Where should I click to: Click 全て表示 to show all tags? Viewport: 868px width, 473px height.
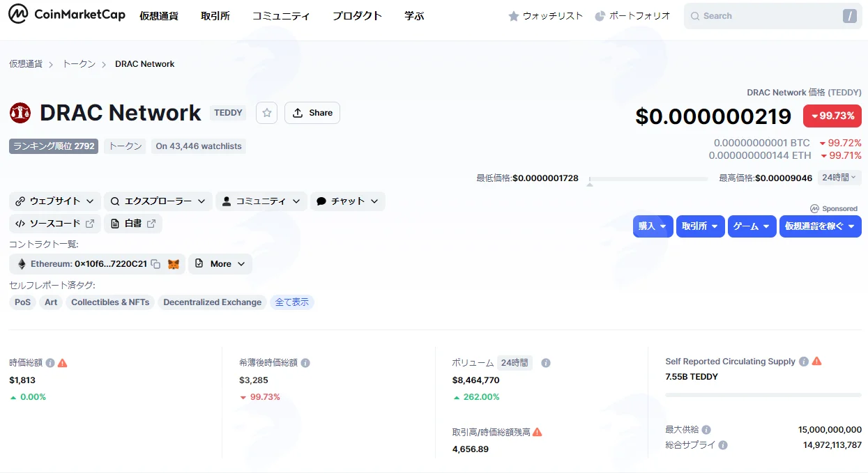click(292, 302)
